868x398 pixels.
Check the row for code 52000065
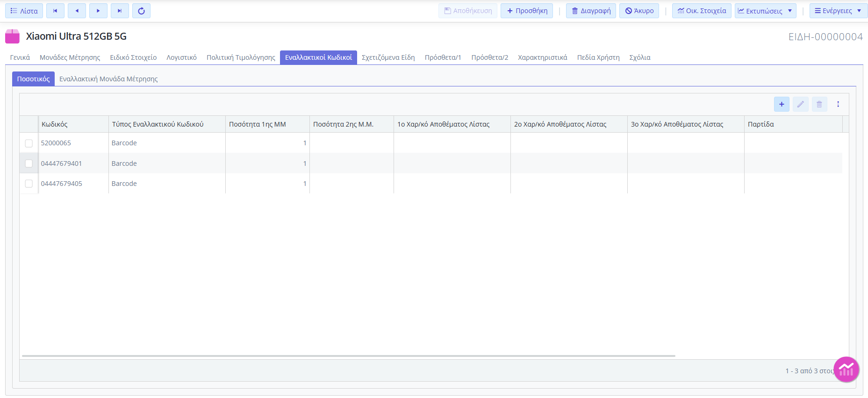tap(29, 143)
